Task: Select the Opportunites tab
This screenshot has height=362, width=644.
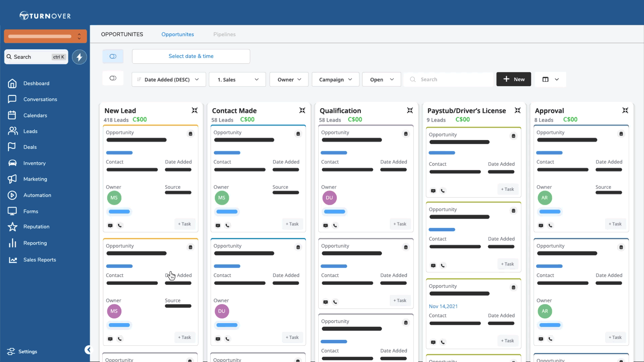Action: 177,34
